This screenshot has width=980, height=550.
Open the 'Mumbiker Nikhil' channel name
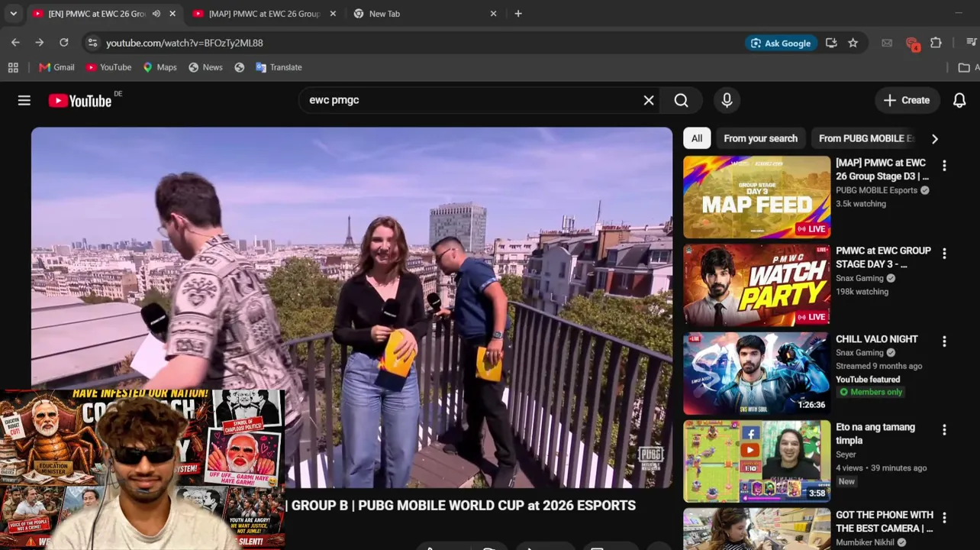pos(865,542)
